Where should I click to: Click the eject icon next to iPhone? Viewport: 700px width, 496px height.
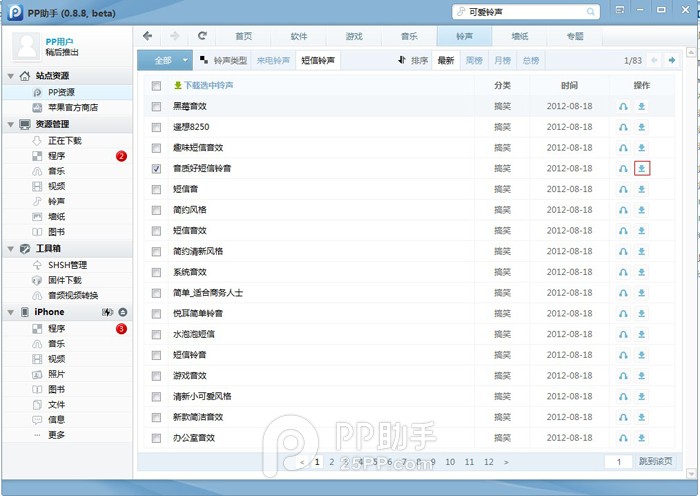click(x=122, y=313)
